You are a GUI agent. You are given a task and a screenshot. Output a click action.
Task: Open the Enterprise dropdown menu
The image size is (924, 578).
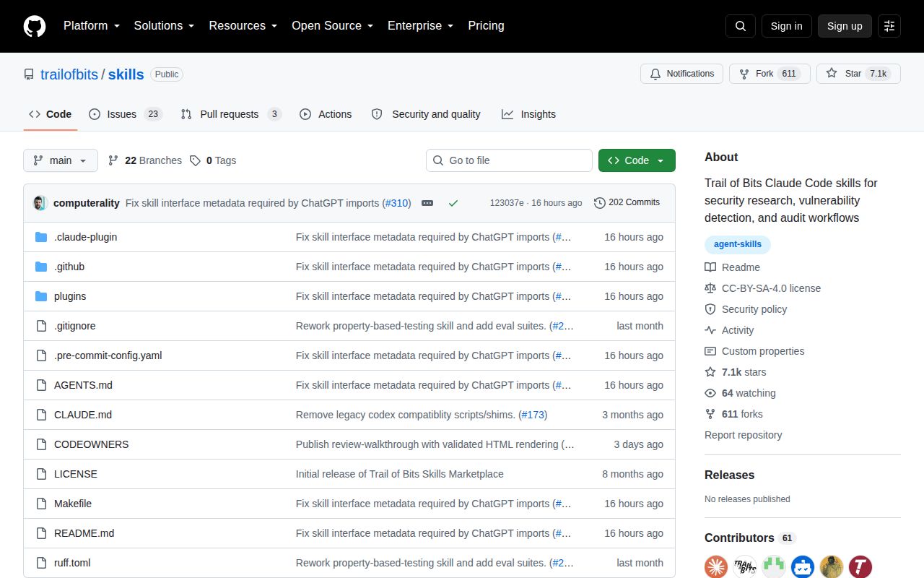(421, 26)
